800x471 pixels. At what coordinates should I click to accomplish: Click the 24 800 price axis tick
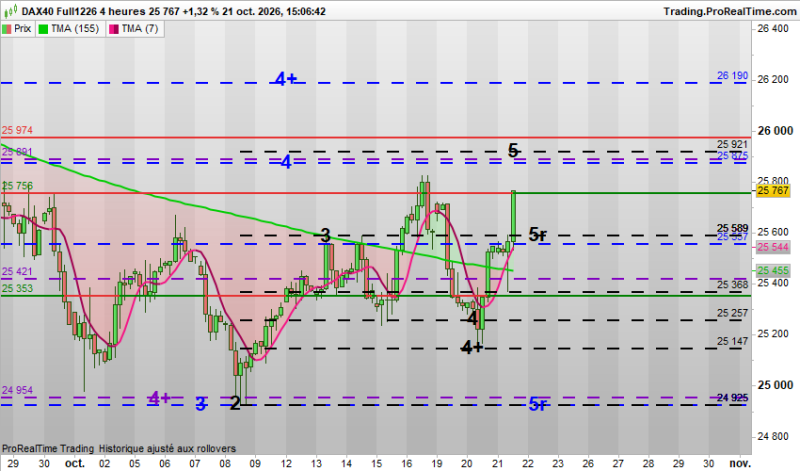[773, 436]
